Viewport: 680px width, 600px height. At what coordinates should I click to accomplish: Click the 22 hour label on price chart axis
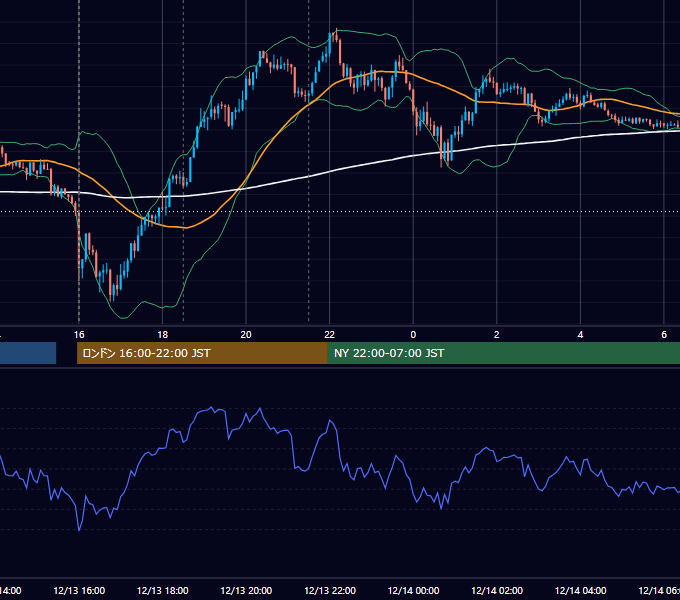330,335
